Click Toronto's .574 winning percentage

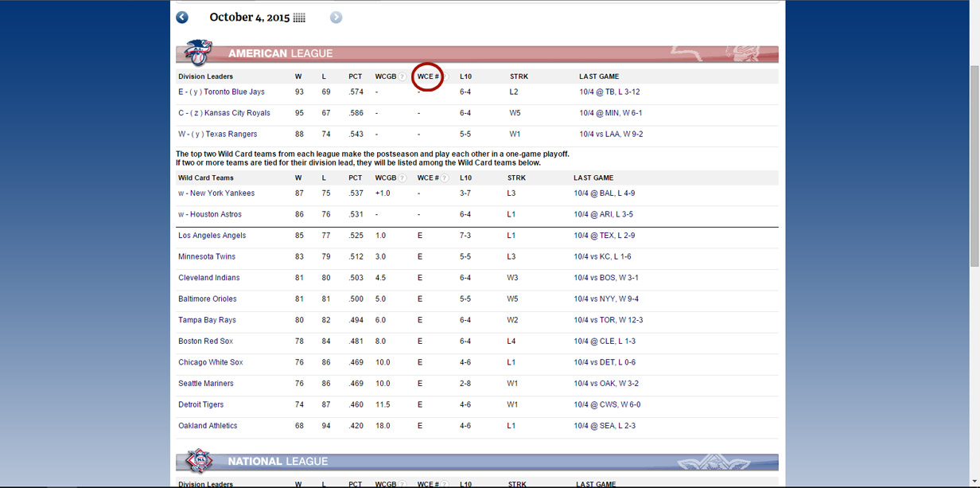(x=356, y=92)
